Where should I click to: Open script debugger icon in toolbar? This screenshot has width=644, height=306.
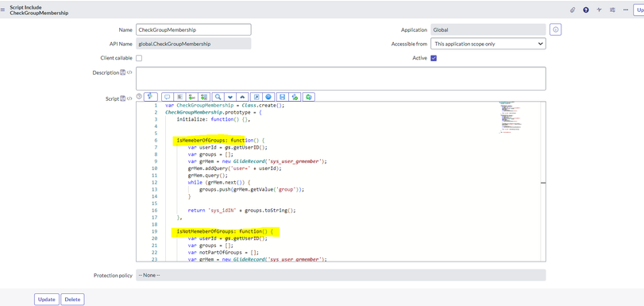pyautogui.click(x=295, y=97)
